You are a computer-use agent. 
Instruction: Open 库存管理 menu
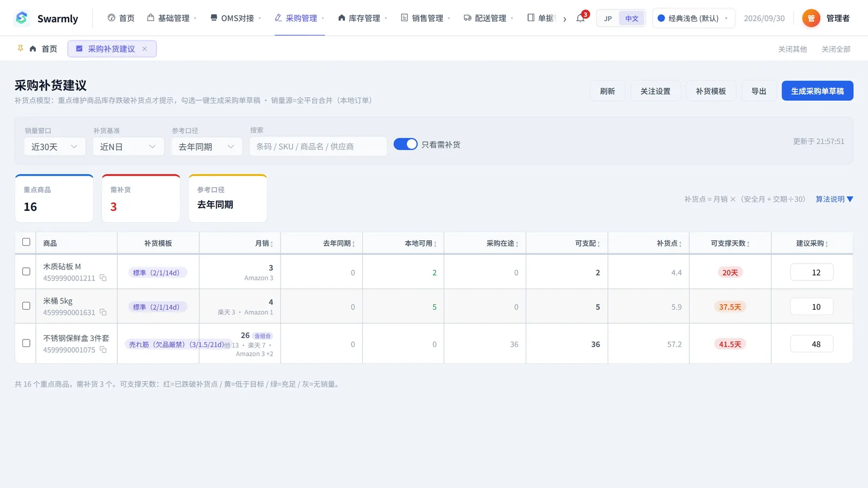362,18
